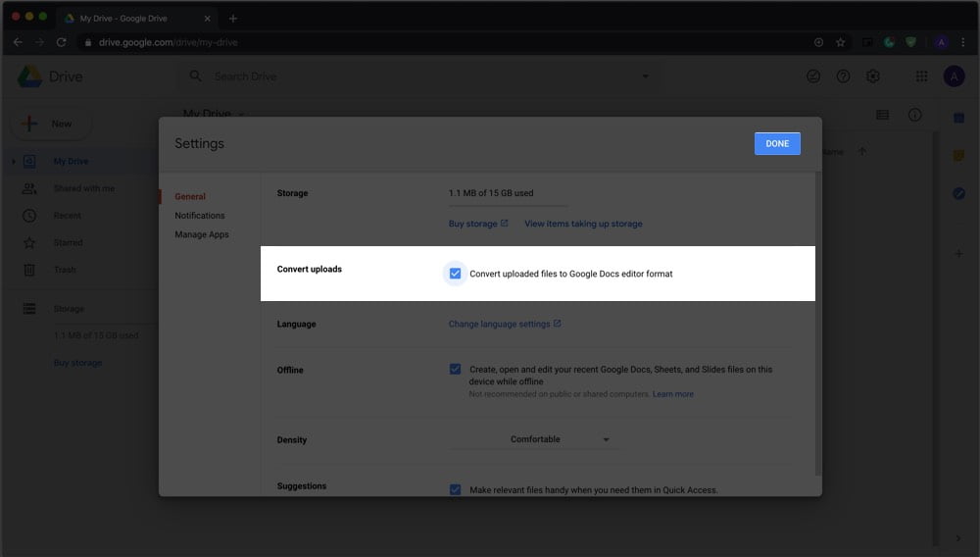The height and width of the screenshot is (557, 980).
Task: Toggle Convert uploaded files checkbox
Action: point(455,274)
